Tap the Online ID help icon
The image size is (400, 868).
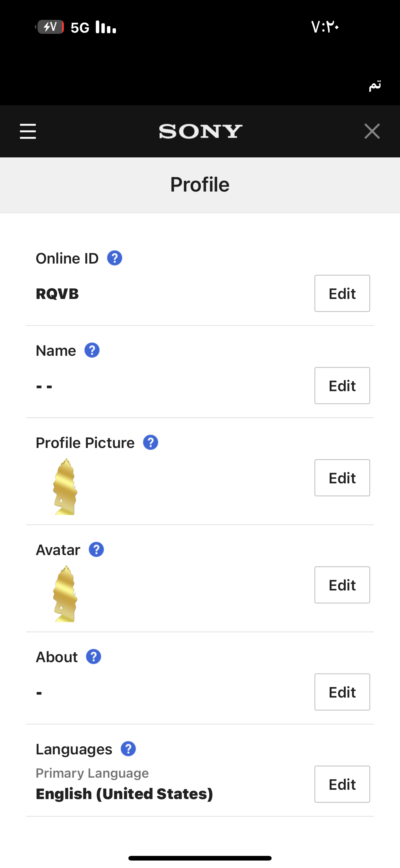pyautogui.click(x=114, y=259)
